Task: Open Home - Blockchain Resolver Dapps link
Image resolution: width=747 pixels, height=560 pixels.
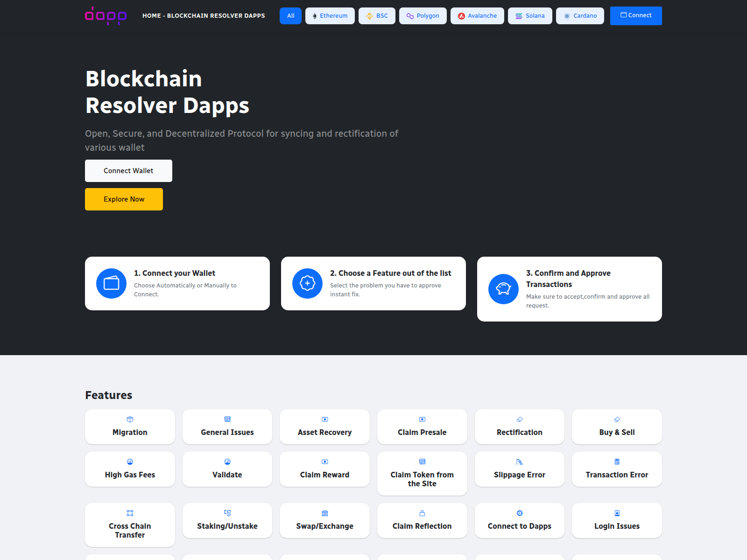Action: click(x=204, y=16)
